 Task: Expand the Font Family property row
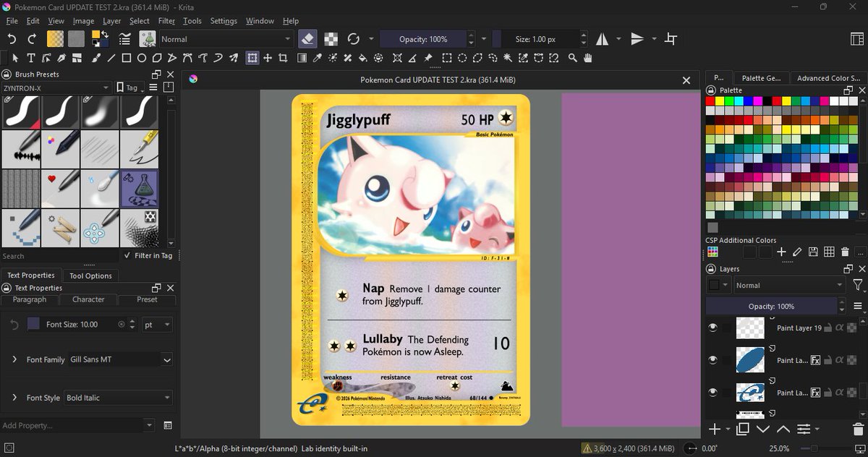point(15,359)
